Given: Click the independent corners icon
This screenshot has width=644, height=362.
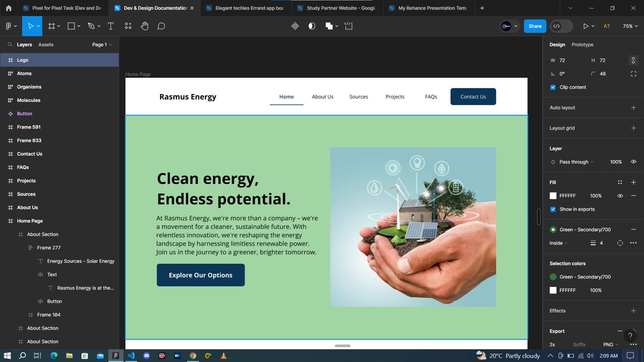Looking at the screenshot, I should click(633, 73).
